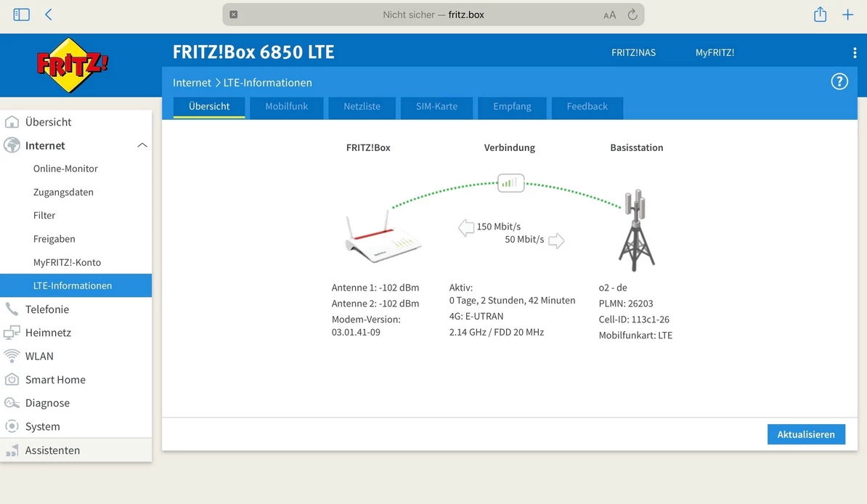Click the Smart Home icon
The height and width of the screenshot is (504, 867).
(x=12, y=380)
